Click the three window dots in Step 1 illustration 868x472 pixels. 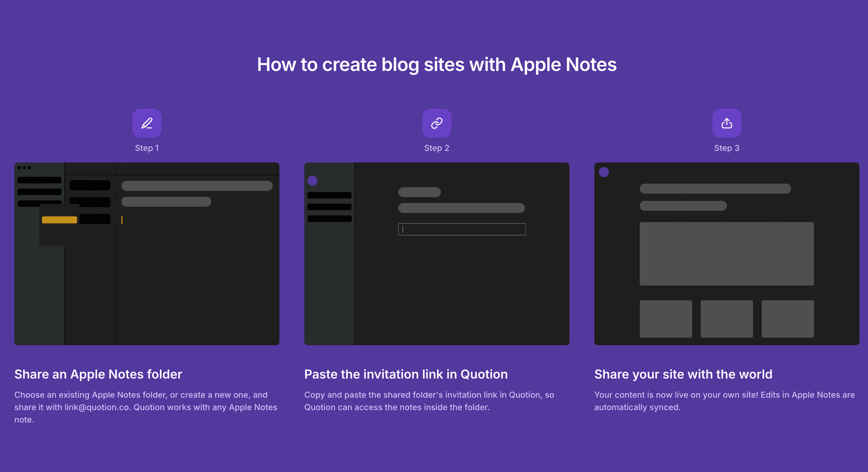click(24, 168)
